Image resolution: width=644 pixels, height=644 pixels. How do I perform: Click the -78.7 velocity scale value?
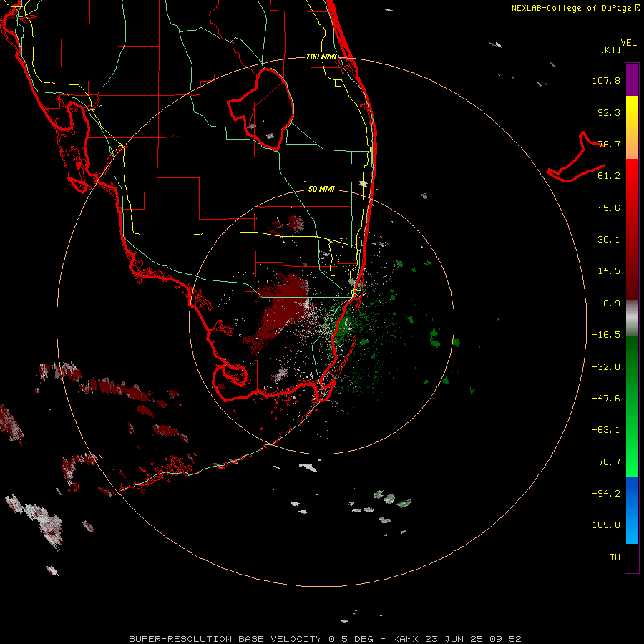coord(606,462)
